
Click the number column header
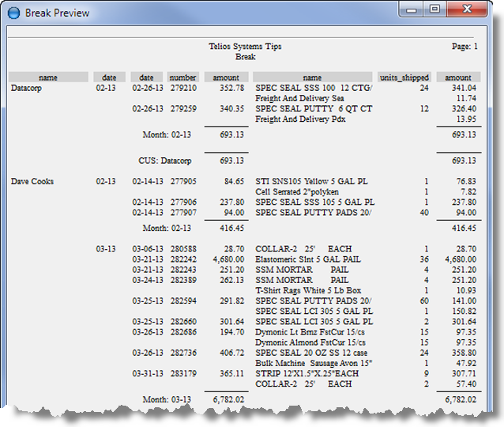point(182,77)
